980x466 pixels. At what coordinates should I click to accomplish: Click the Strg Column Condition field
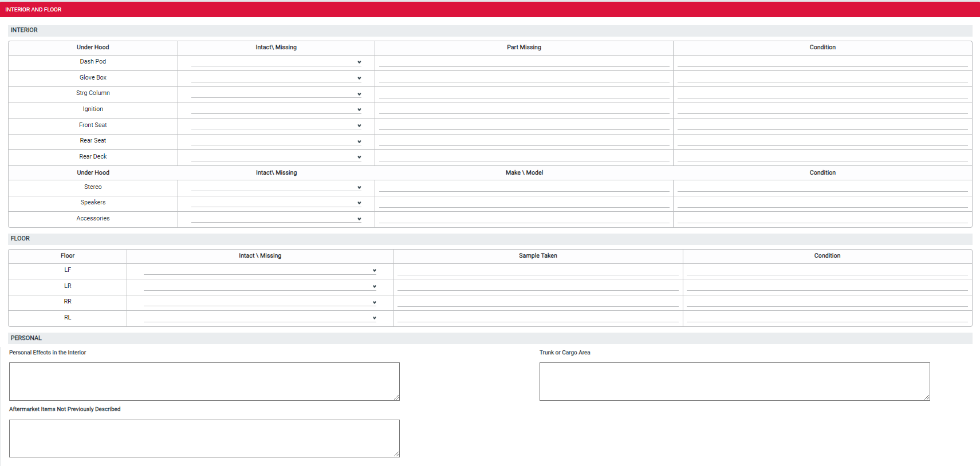[x=822, y=93]
